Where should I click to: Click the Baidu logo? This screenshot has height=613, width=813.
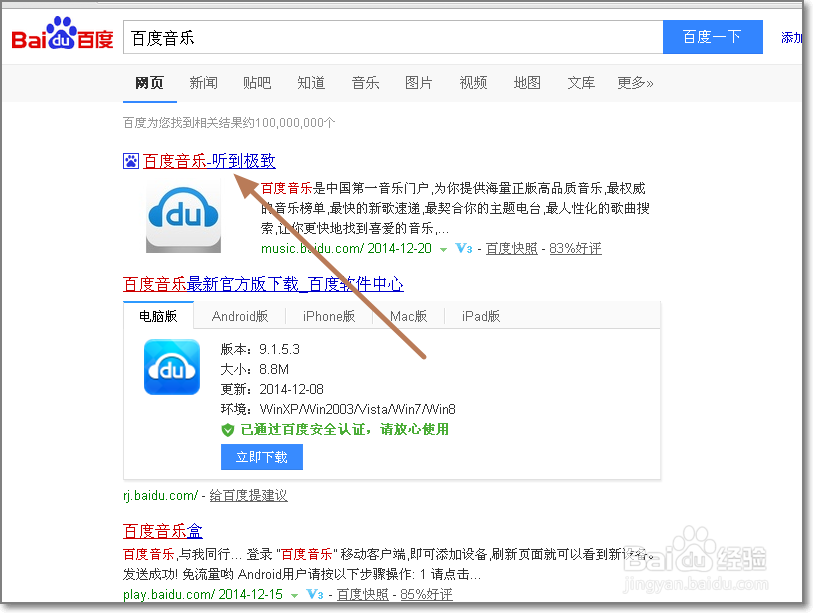pos(62,34)
